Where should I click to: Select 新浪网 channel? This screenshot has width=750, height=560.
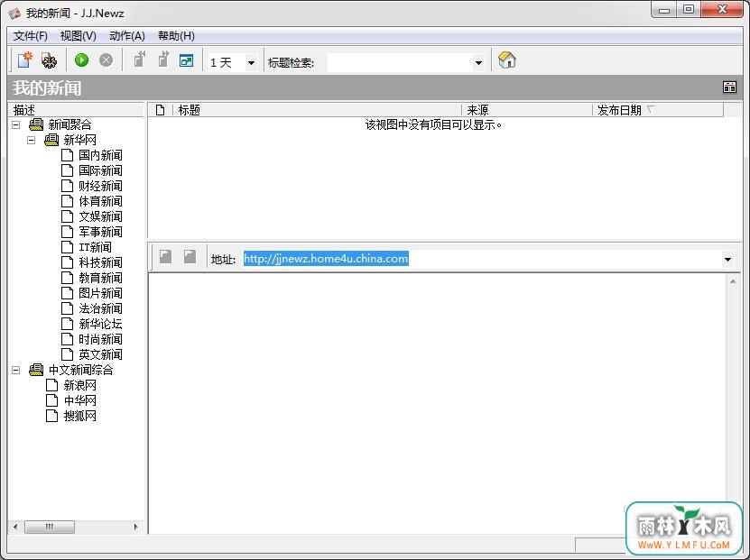(x=79, y=385)
